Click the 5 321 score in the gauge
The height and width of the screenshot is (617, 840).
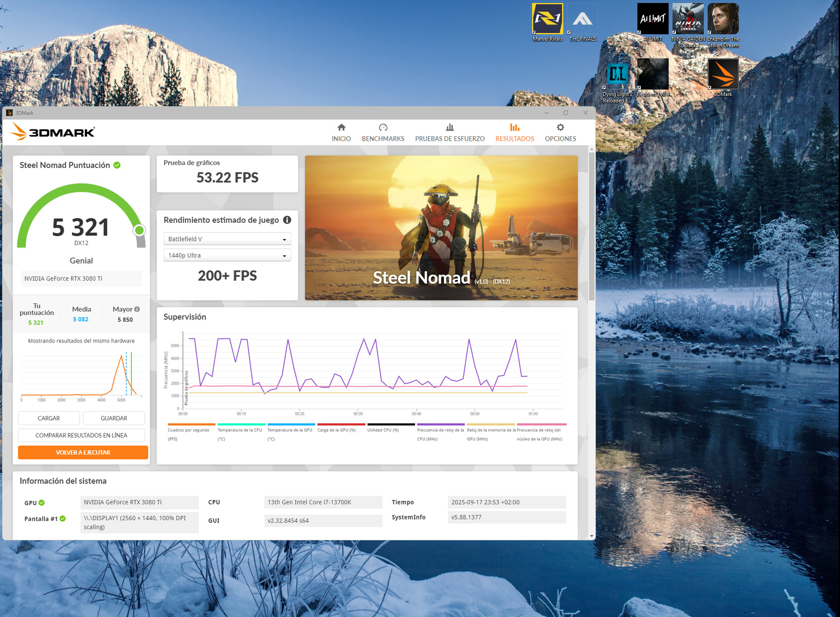81,227
